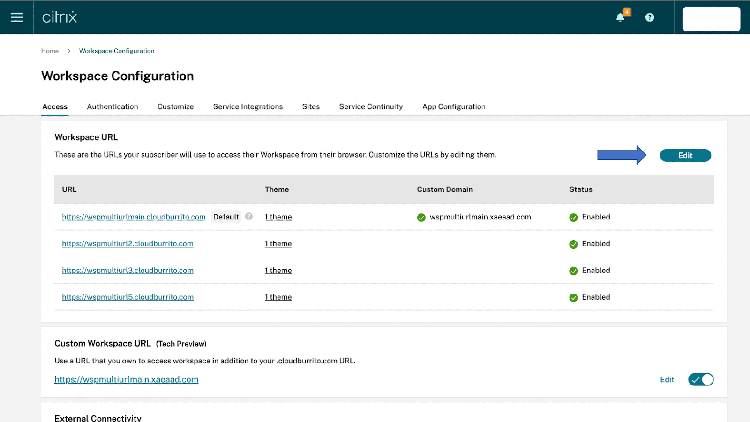
Task: Click the Default badge next to main URL
Action: coord(226,217)
